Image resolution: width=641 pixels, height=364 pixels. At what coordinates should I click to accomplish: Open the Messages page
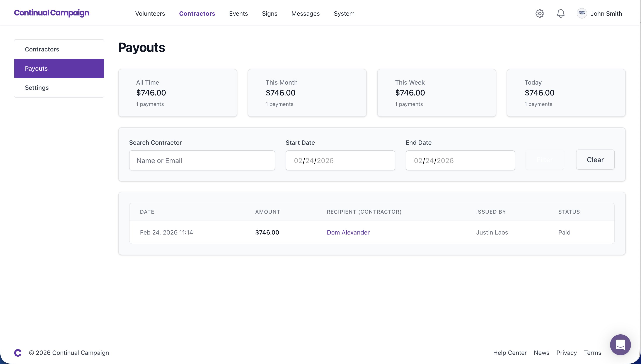pyautogui.click(x=305, y=14)
